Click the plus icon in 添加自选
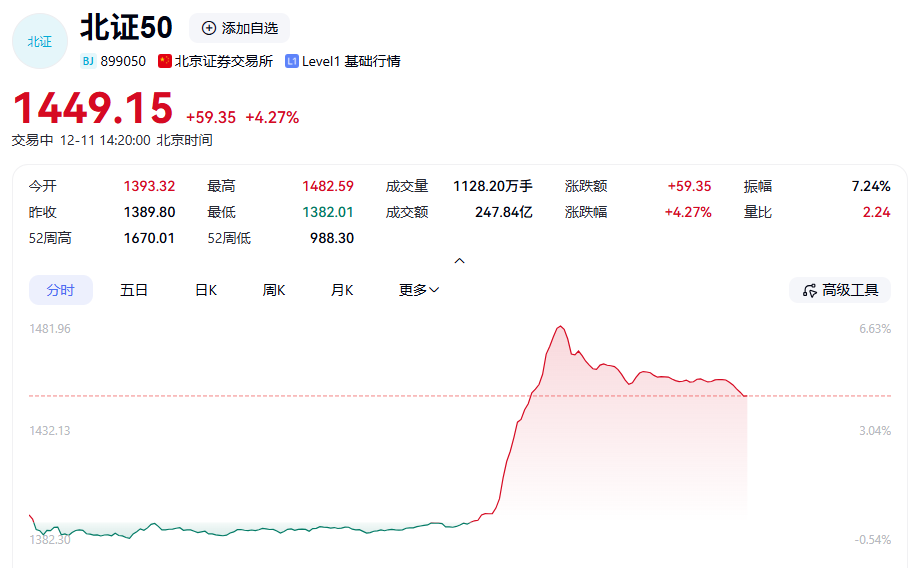This screenshot has width=908, height=568. [208, 28]
